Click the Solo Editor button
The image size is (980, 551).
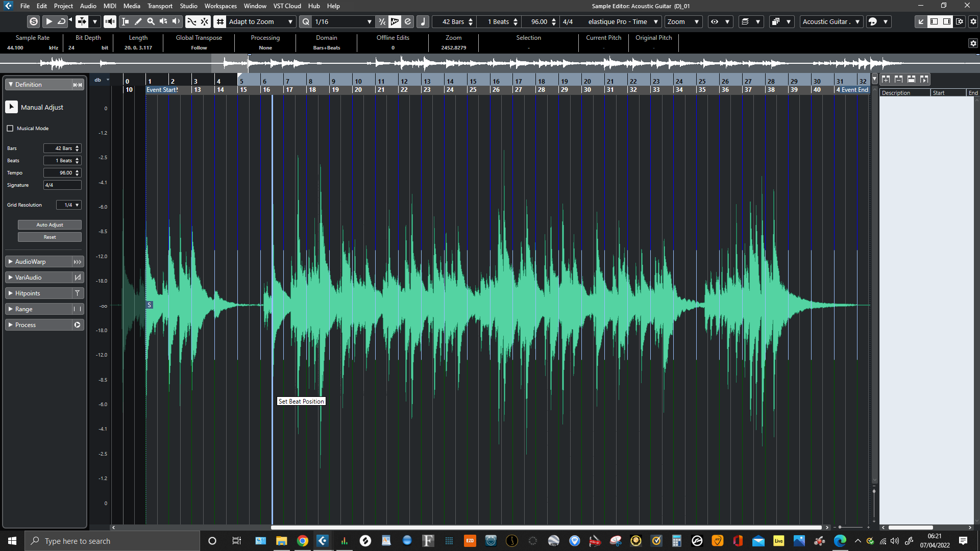pyautogui.click(x=34, y=21)
